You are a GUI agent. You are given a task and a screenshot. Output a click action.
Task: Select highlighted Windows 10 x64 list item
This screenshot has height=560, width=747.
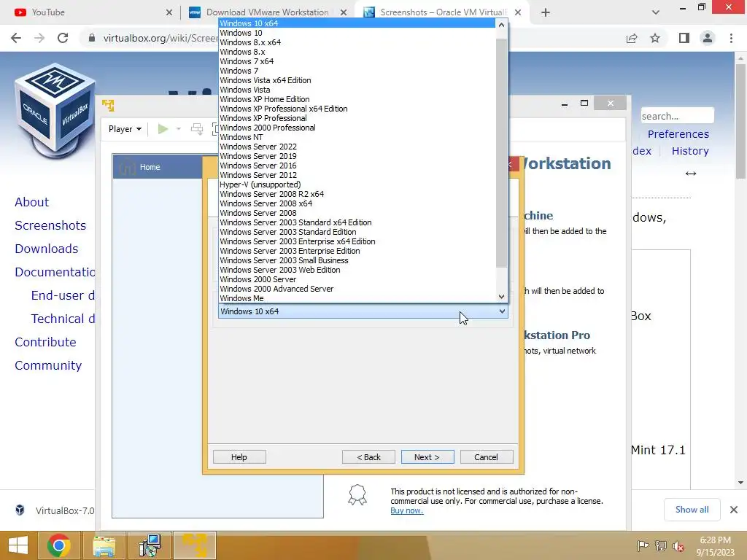357,23
